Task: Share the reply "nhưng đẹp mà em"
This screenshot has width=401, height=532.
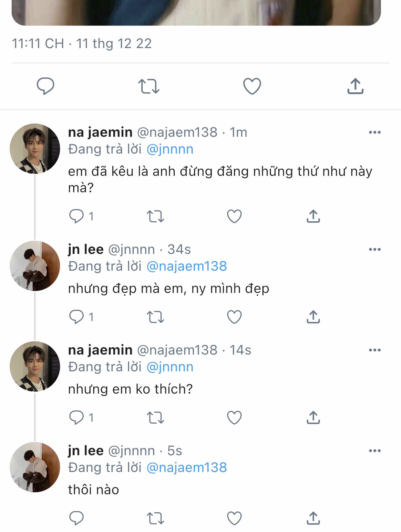Action: (x=313, y=317)
